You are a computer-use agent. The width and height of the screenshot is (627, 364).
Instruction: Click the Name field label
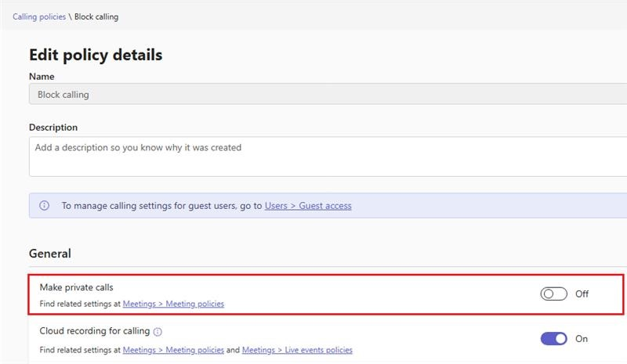coord(42,76)
